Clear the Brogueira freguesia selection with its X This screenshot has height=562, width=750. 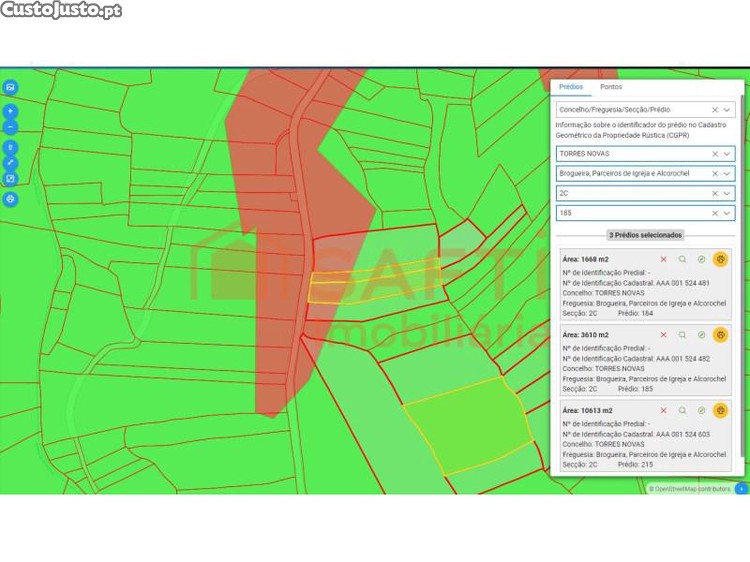pyautogui.click(x=714, y=173)
